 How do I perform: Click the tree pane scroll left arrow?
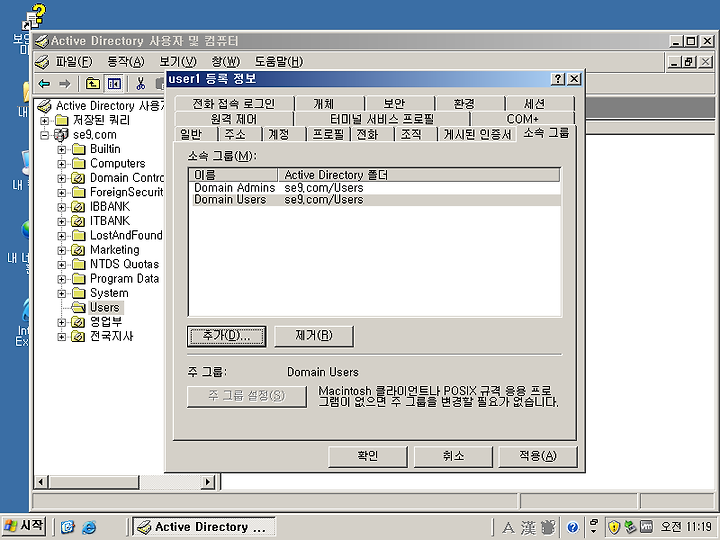pyautogui.click(x=41, y=482)
